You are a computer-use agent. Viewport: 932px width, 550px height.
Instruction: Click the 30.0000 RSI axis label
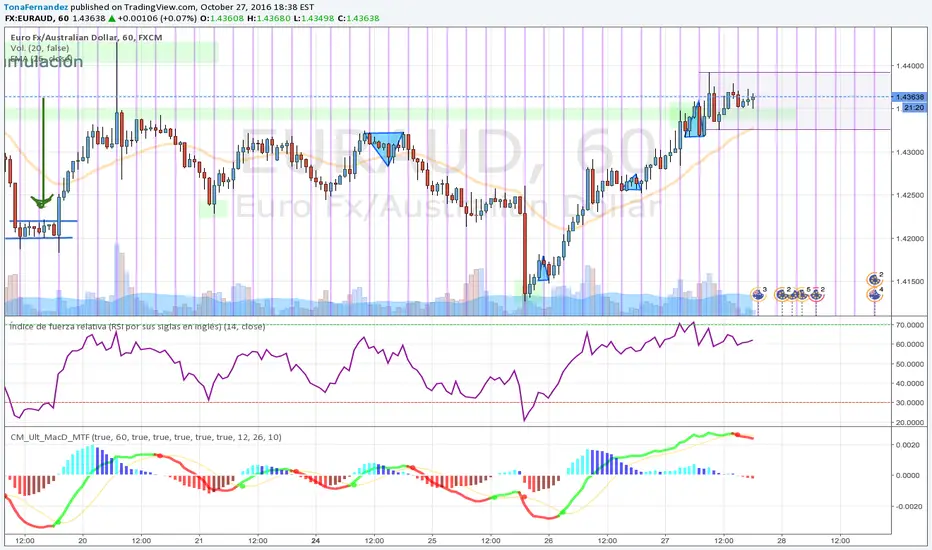[909, 403]
